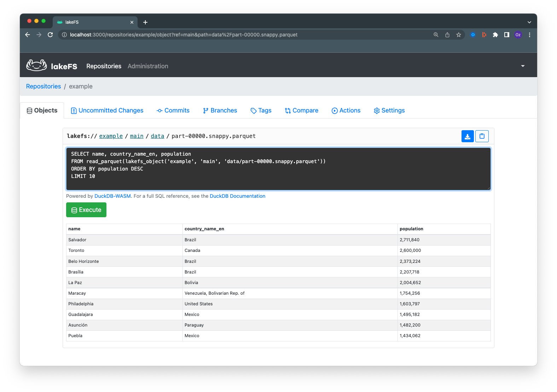Click the country_name_en column header
The width and height of the screenshot is (557, 392).
point(290,229)
